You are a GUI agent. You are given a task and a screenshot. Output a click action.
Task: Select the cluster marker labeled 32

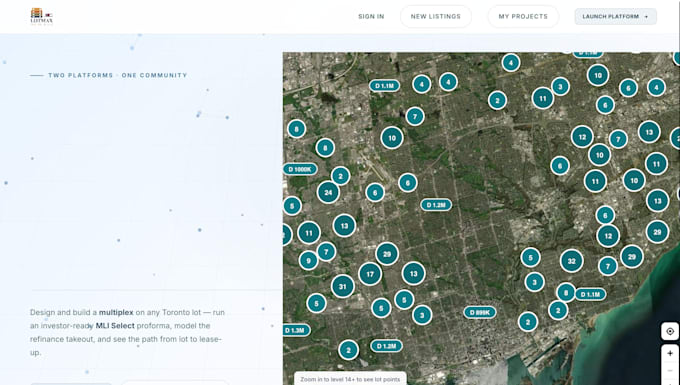572,261
